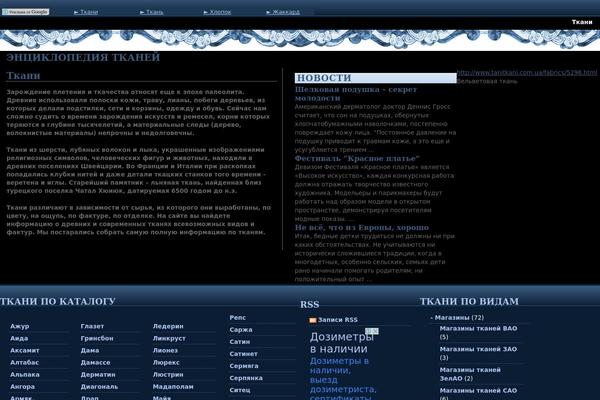Click the 'ТКАНИ ПО ВИДАМ' heading
This screenshot has height=400, width=600.
pyautogui.click(x=470, y=302)
